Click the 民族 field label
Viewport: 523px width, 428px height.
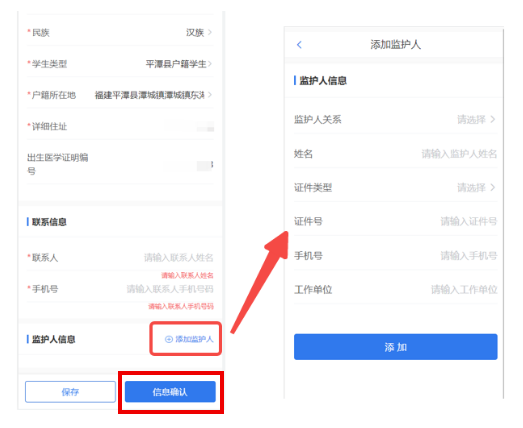pyautogui.click(x=41, y=32)
